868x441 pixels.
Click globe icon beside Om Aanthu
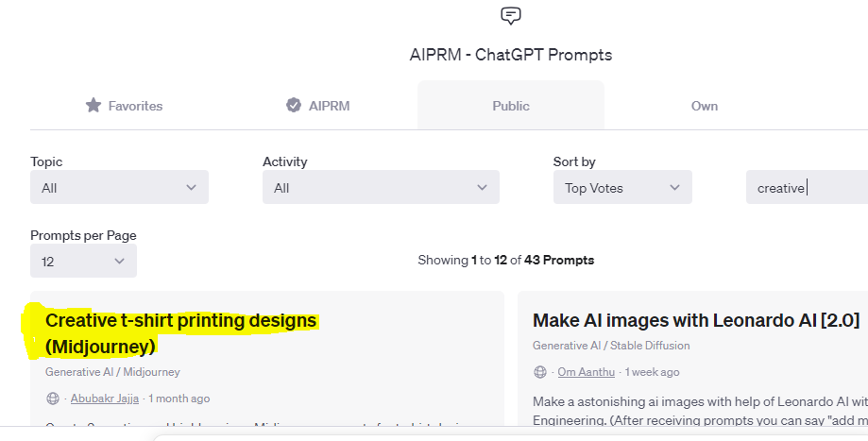[x=539, y=372]
